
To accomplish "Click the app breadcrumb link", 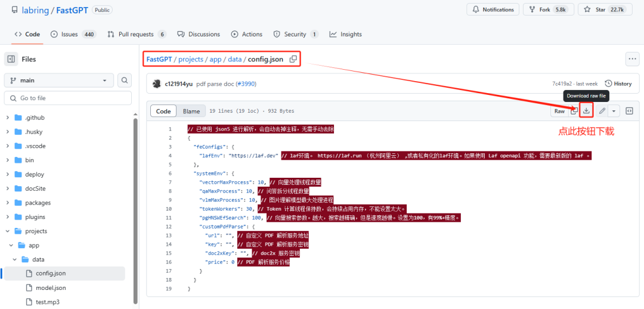I will coord(216,59).
